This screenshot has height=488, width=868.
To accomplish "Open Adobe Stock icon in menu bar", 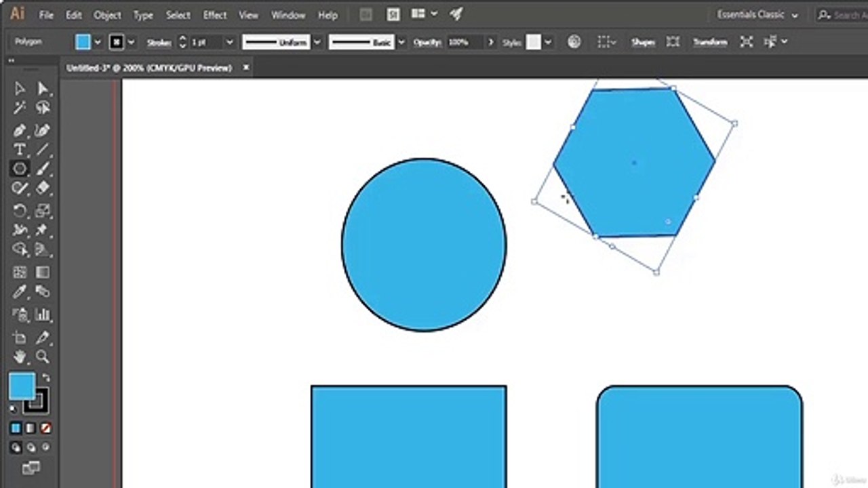I will (x=393, y=14).
